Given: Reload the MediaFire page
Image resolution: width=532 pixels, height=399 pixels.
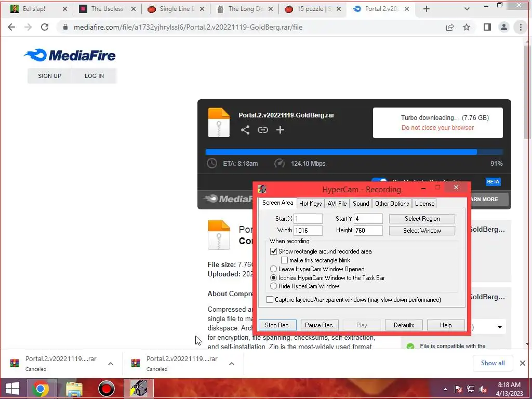Looking at the screenshot, I should (45, 27).
